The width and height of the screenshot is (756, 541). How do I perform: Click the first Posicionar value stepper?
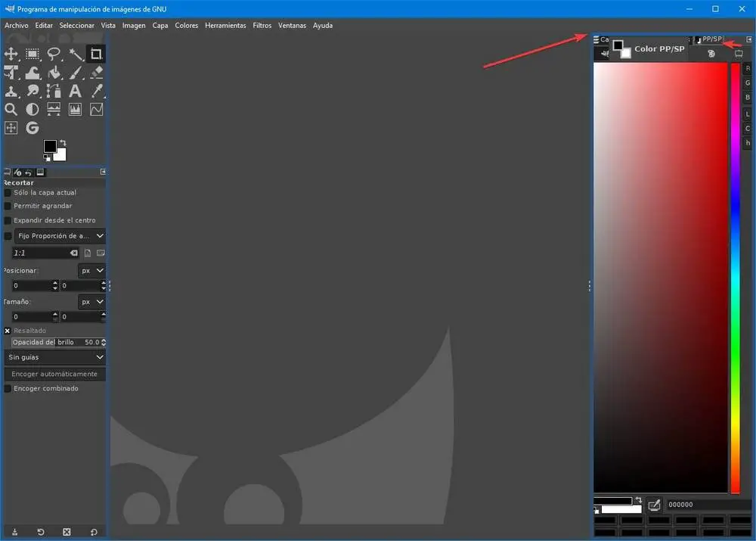coord(55,286)
